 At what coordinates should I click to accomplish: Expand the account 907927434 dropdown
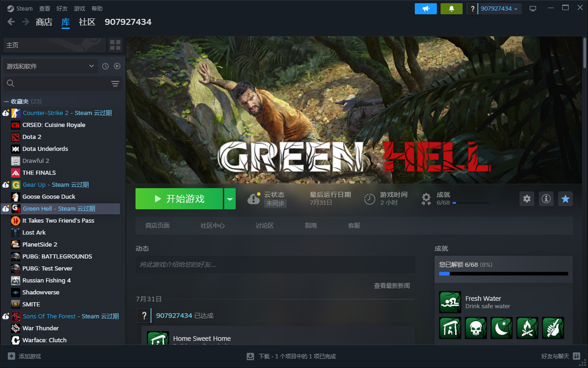coord(499,9)
